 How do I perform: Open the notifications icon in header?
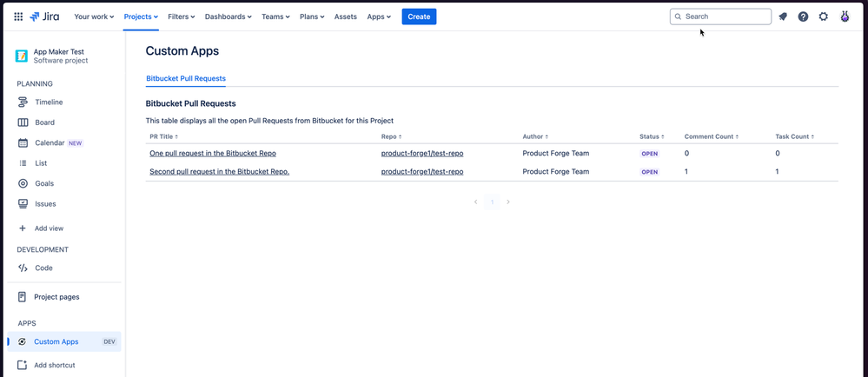tap(783, 17)
